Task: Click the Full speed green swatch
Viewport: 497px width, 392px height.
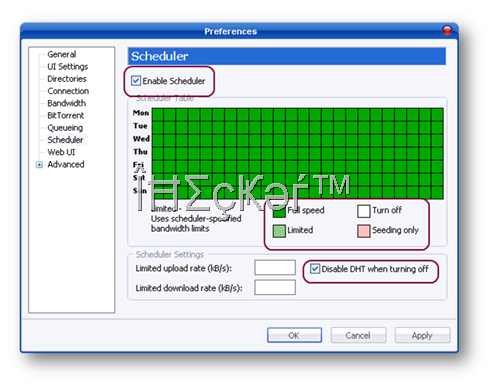Action: [x=279, y=212]
